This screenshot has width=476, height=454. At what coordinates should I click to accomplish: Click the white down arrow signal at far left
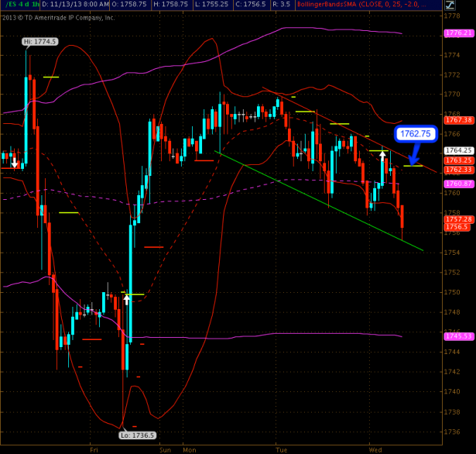(14, 162)
